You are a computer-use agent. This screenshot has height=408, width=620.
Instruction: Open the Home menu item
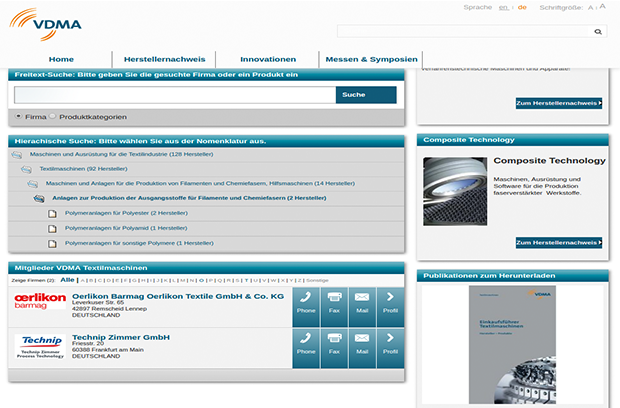click(x=61, y=59)
